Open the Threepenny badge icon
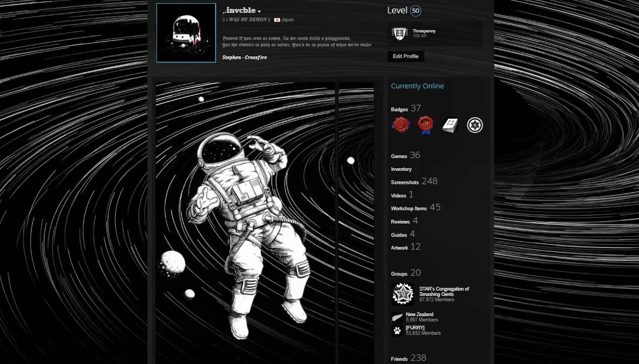This screenshot has width=639, height=364. coord(399,33)
